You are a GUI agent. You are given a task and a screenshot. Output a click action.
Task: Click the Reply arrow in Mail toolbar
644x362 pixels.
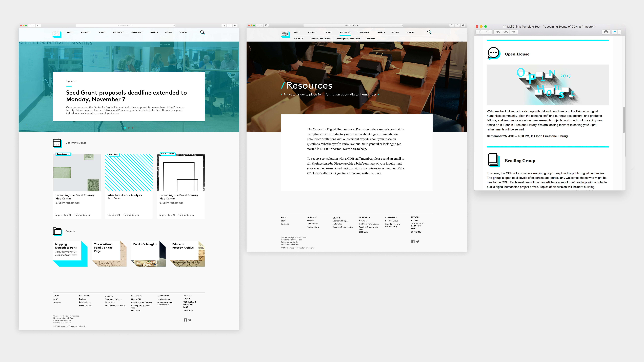[498, 32]
